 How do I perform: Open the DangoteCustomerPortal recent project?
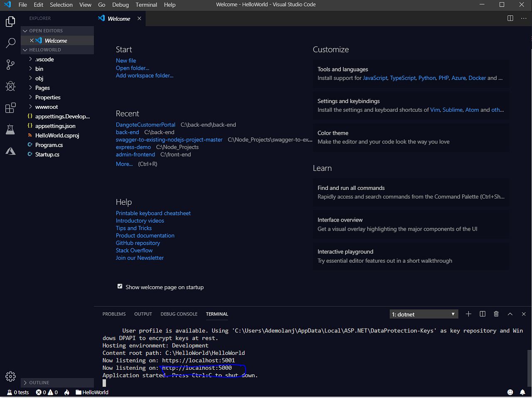pos(145,124)
